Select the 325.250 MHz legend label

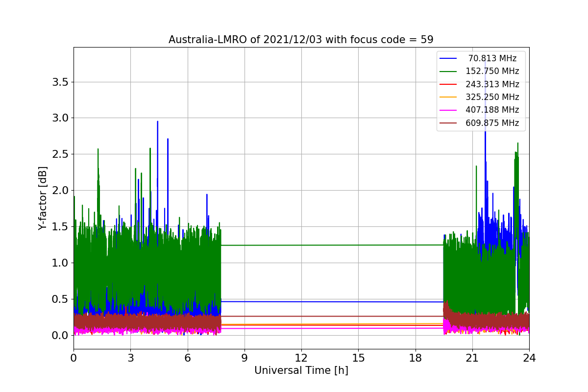click(492, 97)
